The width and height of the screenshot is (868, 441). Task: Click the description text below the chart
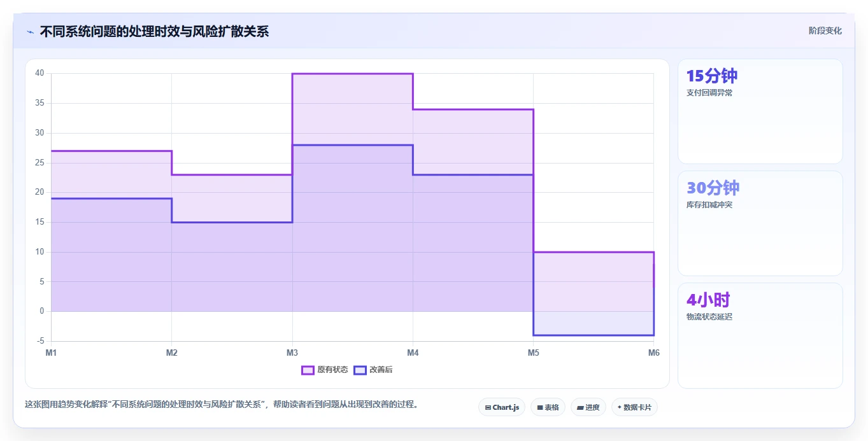coord(222,405)
